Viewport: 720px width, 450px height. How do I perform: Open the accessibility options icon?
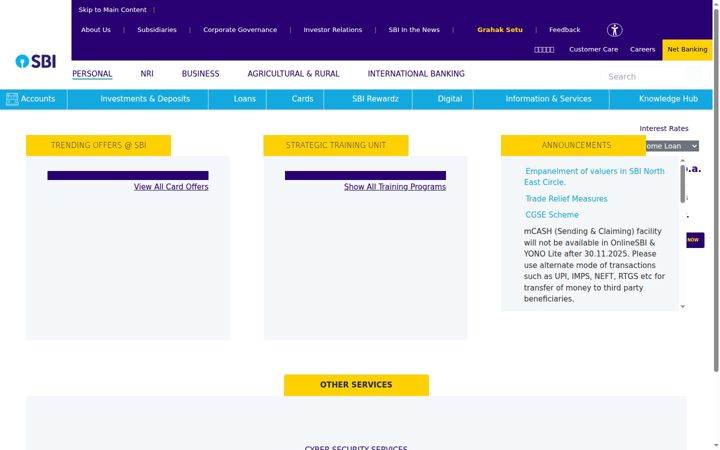coord(614,30)
